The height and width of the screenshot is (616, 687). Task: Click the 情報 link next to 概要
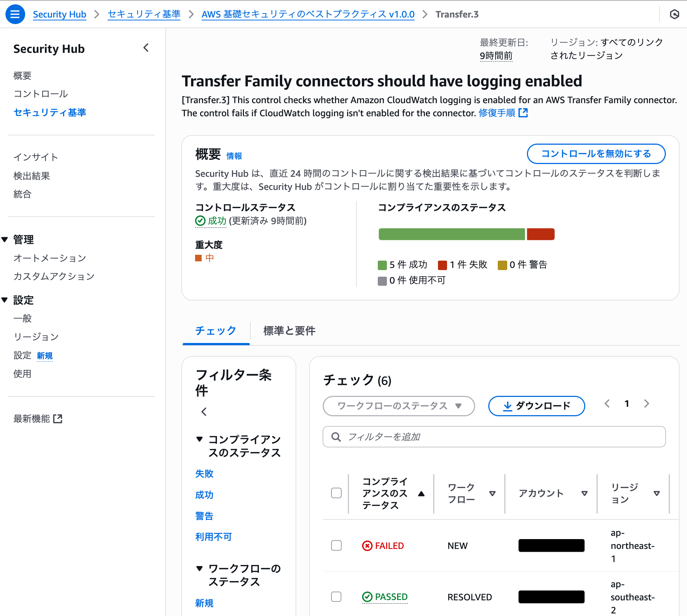234,156
